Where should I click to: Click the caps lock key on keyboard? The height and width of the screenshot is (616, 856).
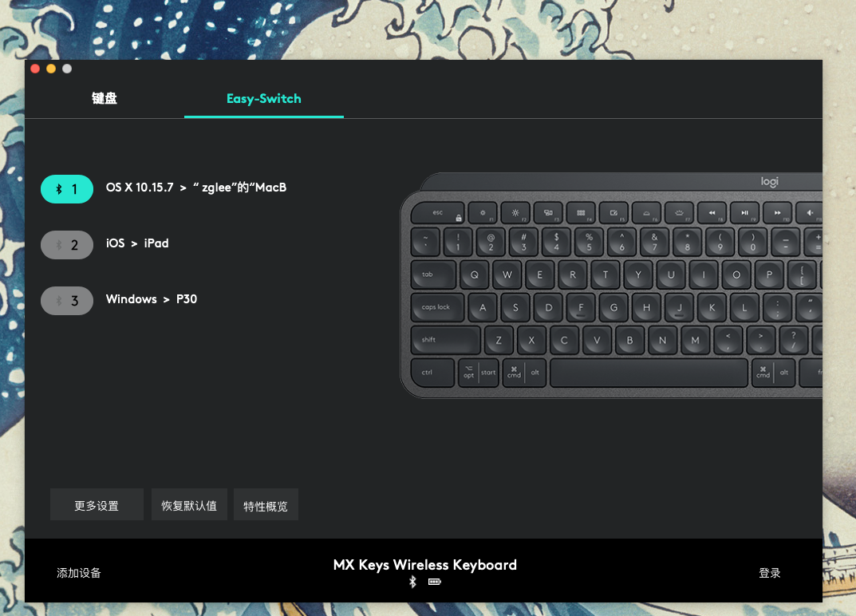pyautogui.click(x=437, y=307)
